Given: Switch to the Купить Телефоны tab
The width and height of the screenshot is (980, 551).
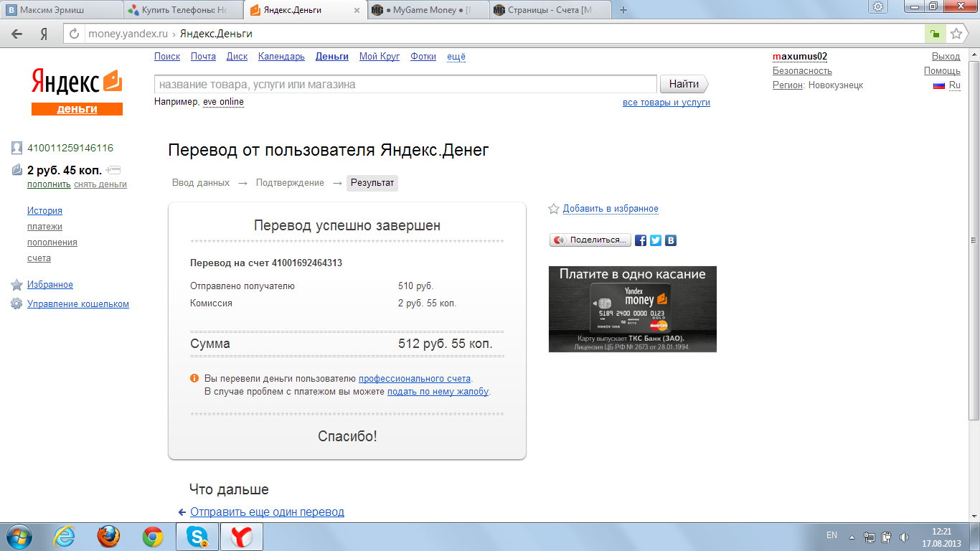Looking at the screenshot, I should click(184, 10).
